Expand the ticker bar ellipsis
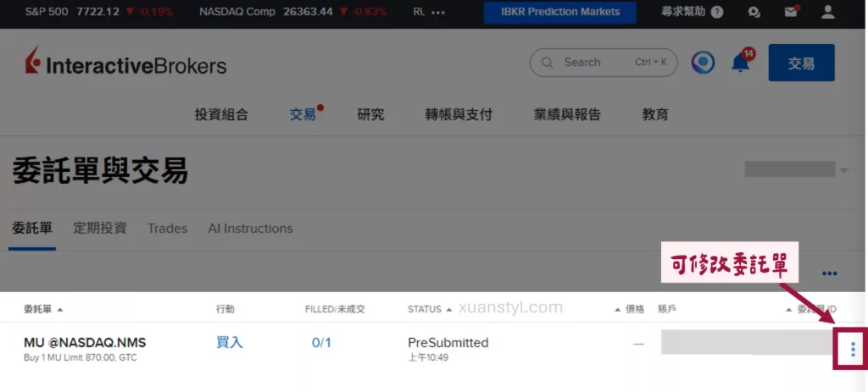Screen dimensions: 868x392 438,12
